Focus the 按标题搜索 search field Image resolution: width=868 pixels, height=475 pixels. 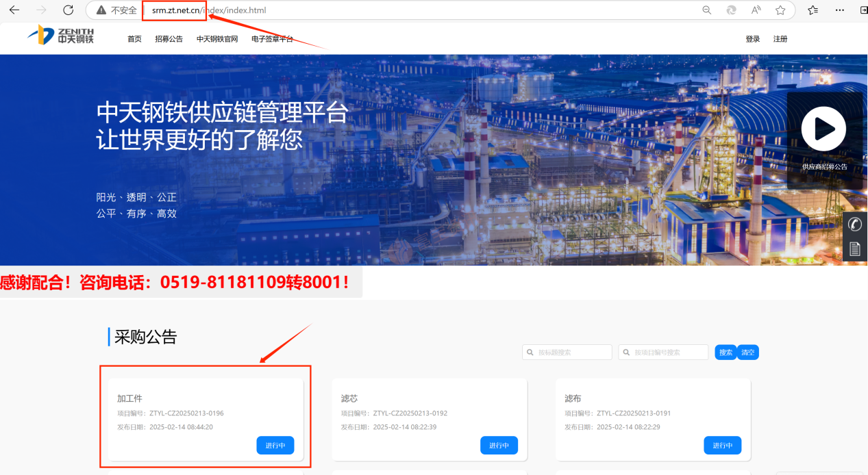pyautogui.click(x=567, y=352)
